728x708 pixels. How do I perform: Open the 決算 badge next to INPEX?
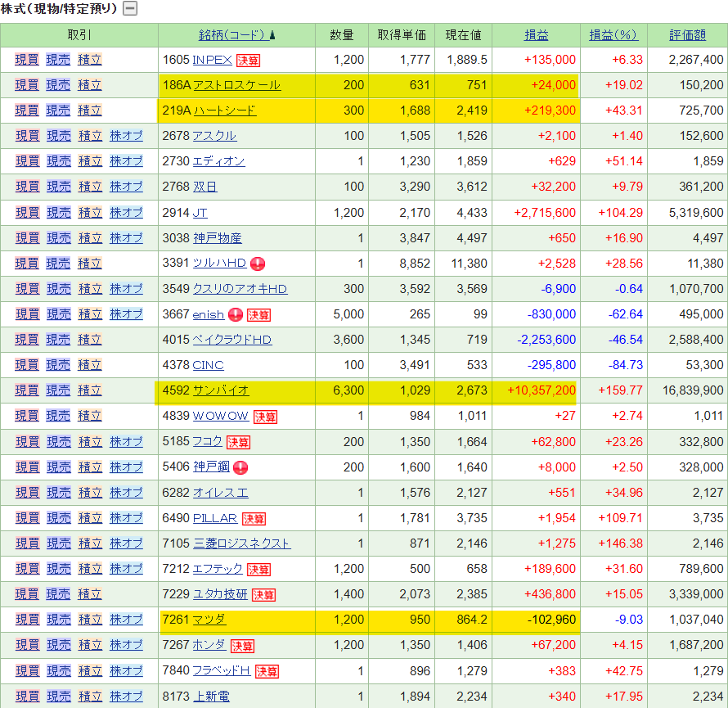coord(249,61)
